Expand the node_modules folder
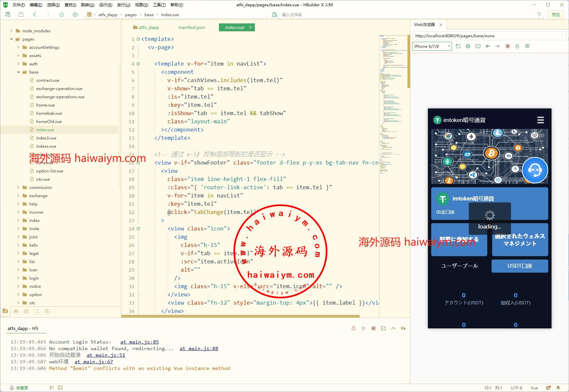Viewport: 569px width, 392px height. click(12, 31)
